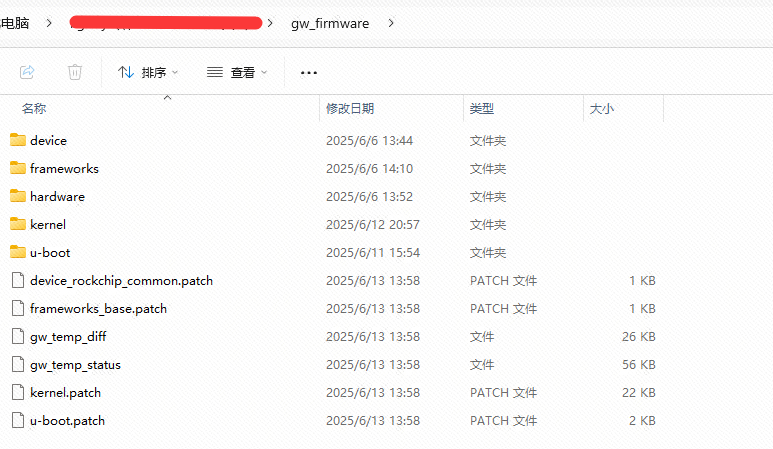Click gw_temp_diff file icon
Screen dimensions: 773x449
pyautogui.click(x=18, y=337)
